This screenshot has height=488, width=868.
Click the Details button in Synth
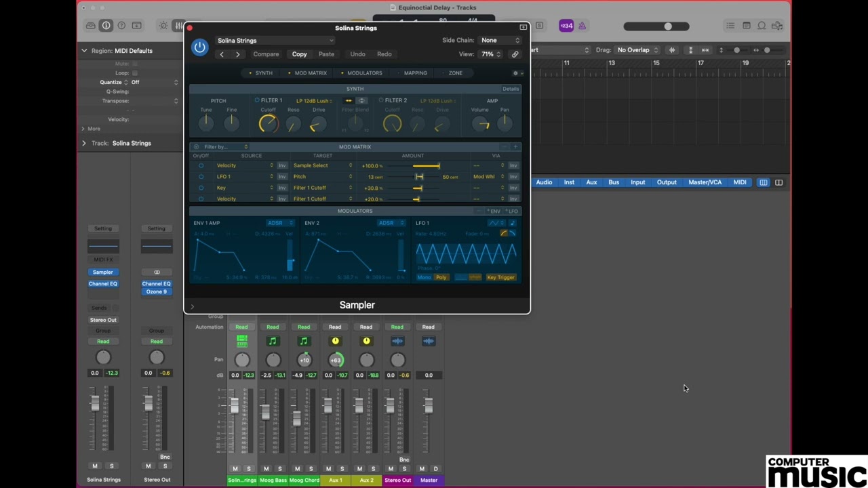click(511, 89)
